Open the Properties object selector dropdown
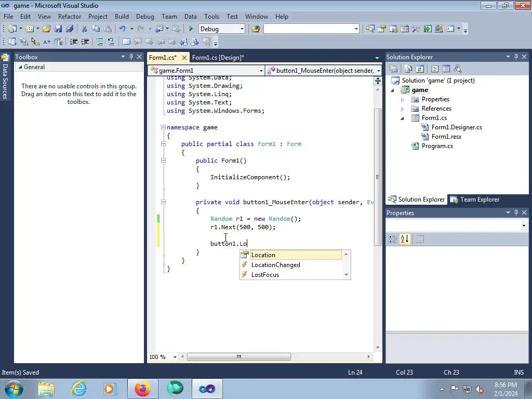This screenshot has height=399, width=532. click(x=524, y=225)
